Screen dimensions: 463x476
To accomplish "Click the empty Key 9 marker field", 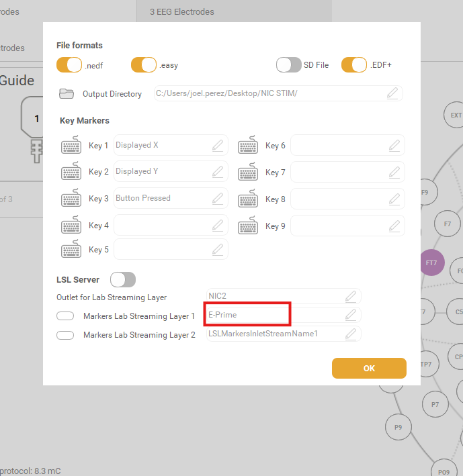I will click(347, 226).
